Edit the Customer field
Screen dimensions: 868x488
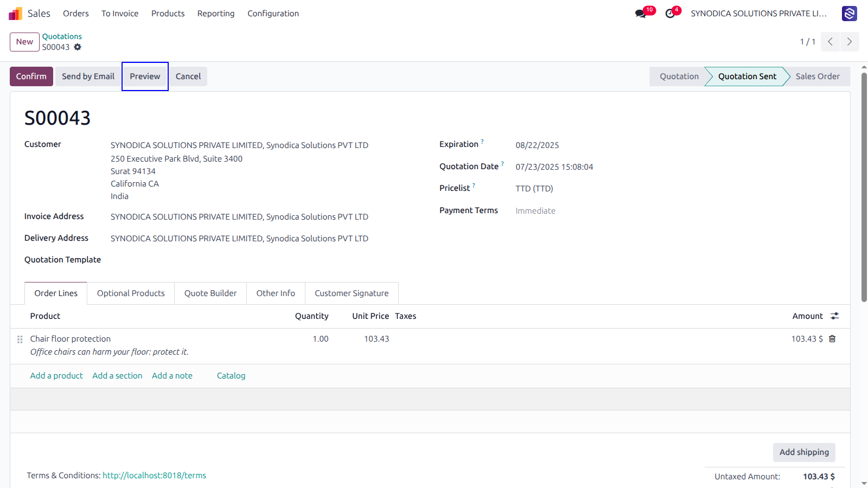(239, 145)
